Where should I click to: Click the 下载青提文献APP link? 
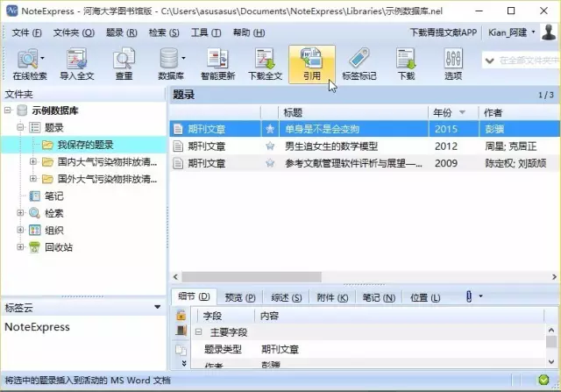point(444,32)
